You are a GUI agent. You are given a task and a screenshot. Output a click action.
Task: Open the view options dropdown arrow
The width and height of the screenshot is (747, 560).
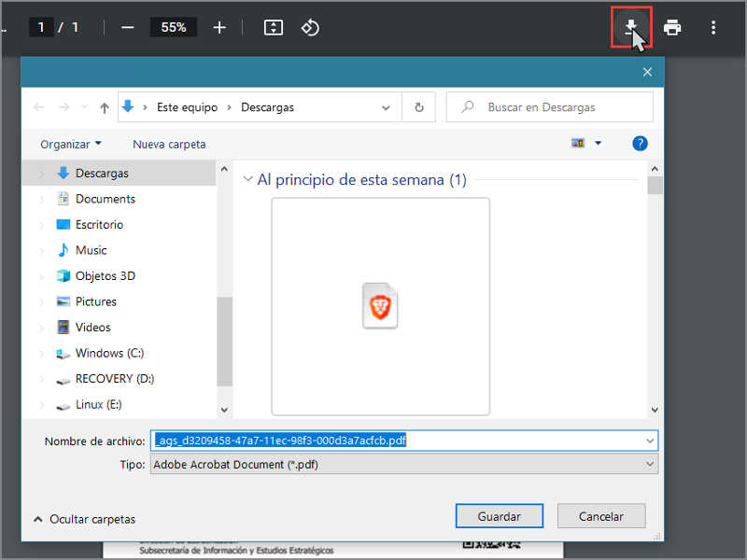(x=598, y=144)
